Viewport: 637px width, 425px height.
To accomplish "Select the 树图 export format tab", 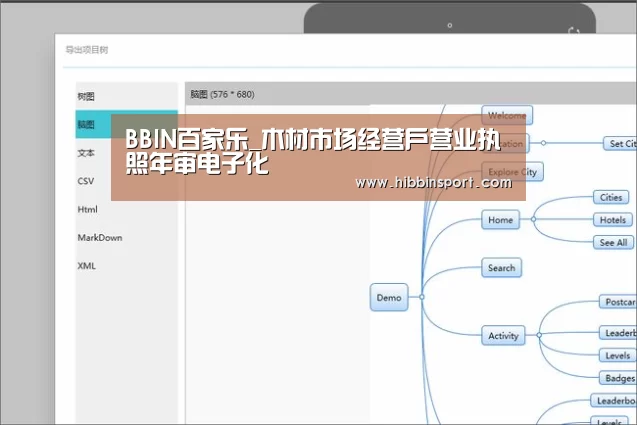I will [x=126, y=96].
